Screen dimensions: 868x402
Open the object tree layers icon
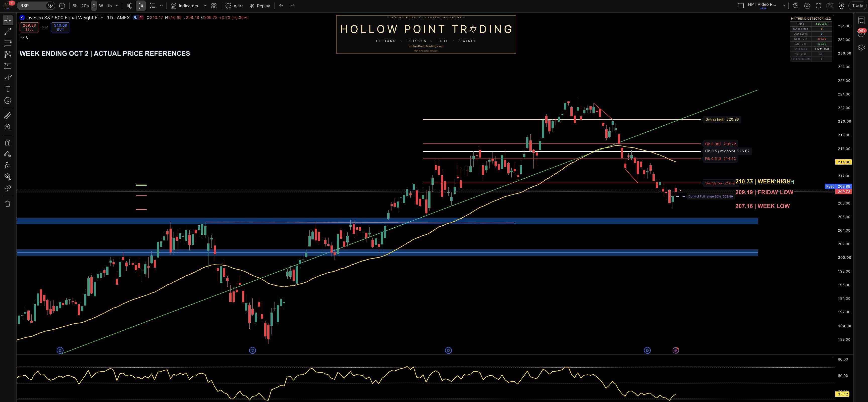pyautogui.click(x=861, y=47)
